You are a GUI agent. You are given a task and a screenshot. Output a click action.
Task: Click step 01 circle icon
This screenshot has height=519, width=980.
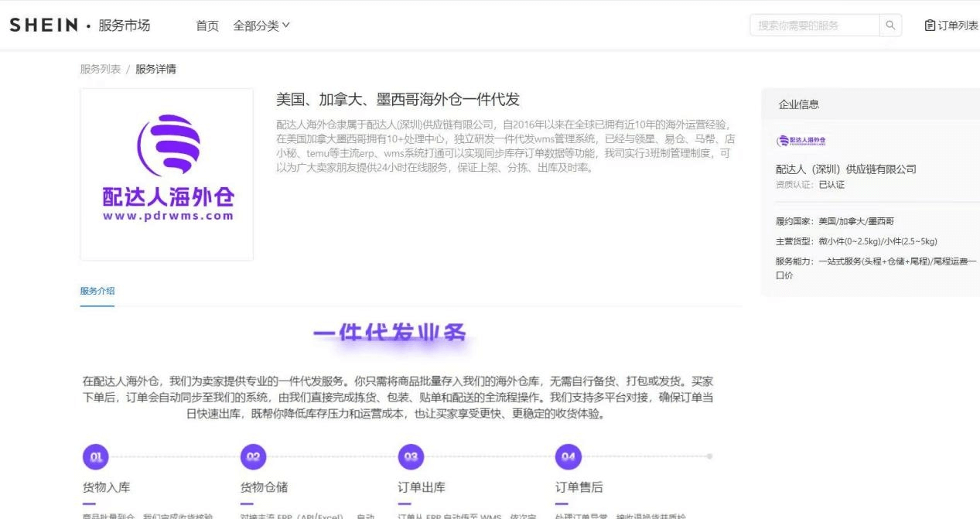[x=95, y=457]
